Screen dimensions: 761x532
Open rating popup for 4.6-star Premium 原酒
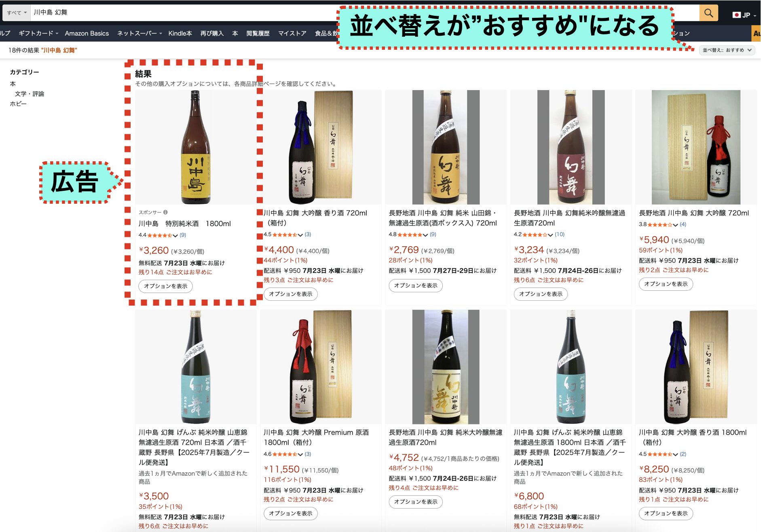tap(300, 454)
